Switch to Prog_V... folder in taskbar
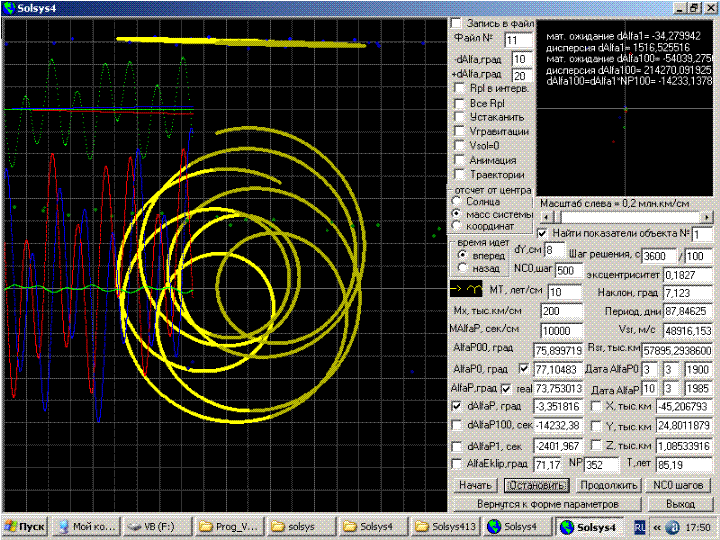720x540 pixels. click(229, 526)
